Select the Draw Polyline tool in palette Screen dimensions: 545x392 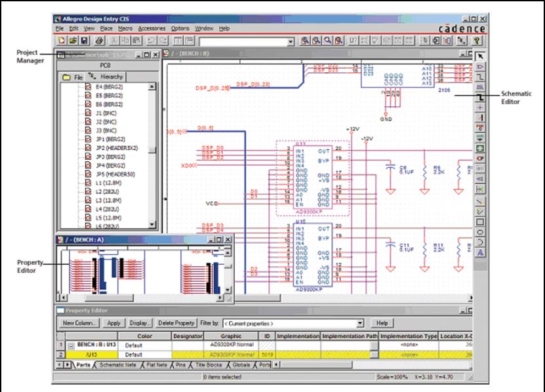click(480, 212)
